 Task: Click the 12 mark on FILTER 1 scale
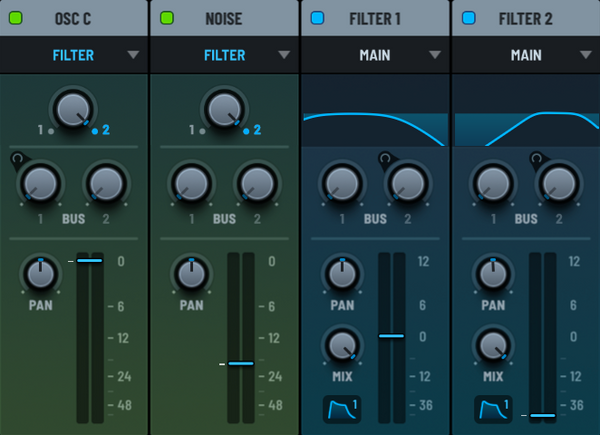pyautogui.click(x=423, y=261)
